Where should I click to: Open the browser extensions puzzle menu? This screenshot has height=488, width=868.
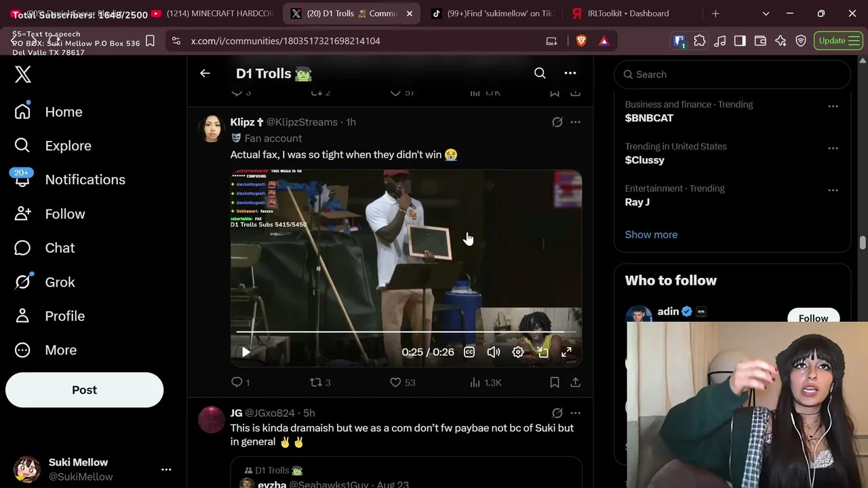click(x=700, y=41)
